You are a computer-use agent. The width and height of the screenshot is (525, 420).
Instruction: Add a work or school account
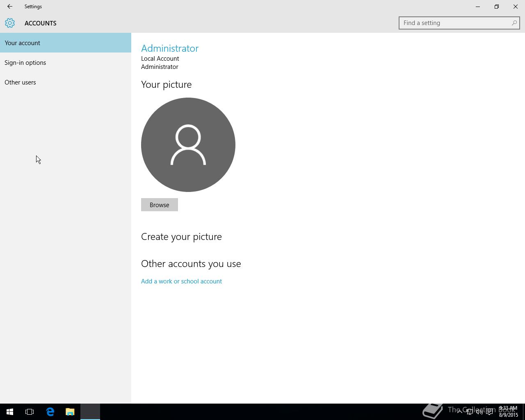pos(181,281)
